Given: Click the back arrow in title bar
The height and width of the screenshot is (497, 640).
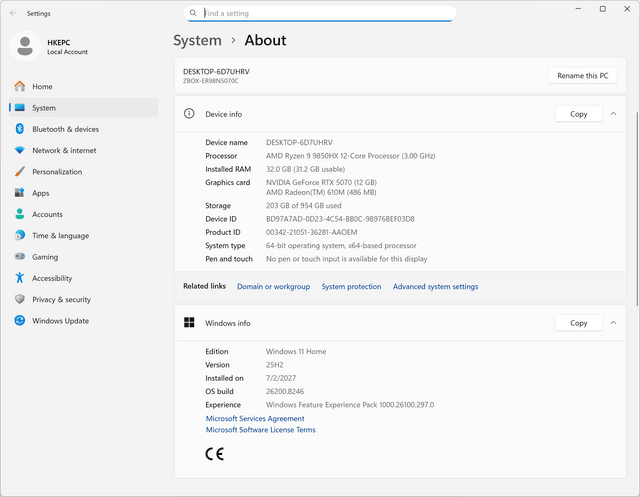Looking at the screenshot, I should tap(13, 13).
